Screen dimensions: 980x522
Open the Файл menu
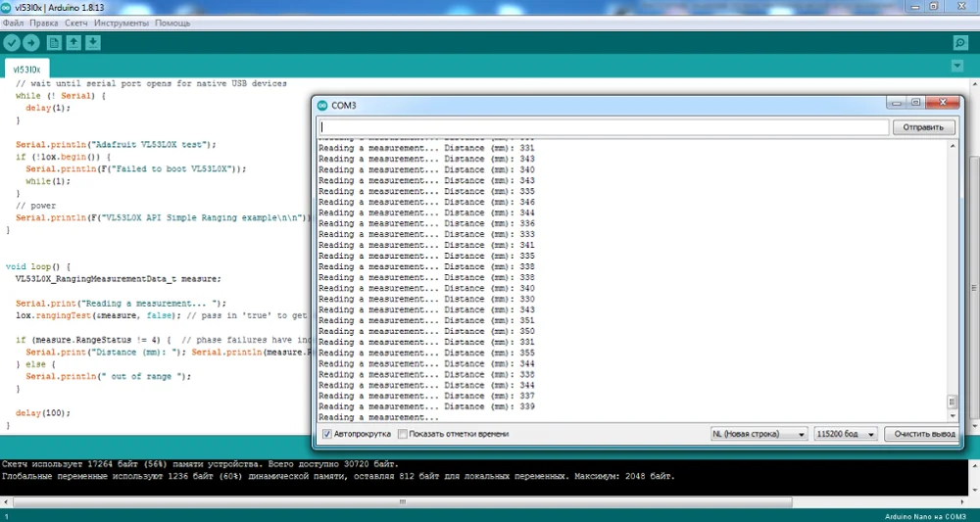pos(13,24)
